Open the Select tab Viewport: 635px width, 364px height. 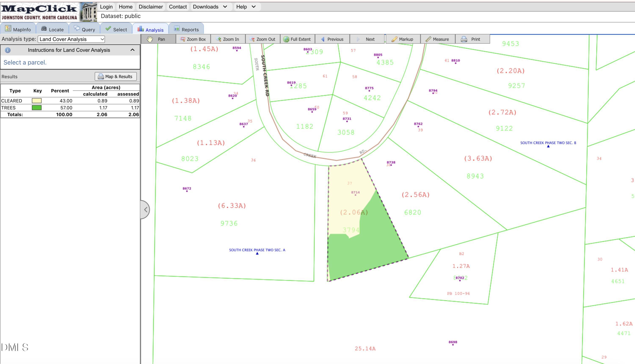pyautogui.click(x=116, y=29)
